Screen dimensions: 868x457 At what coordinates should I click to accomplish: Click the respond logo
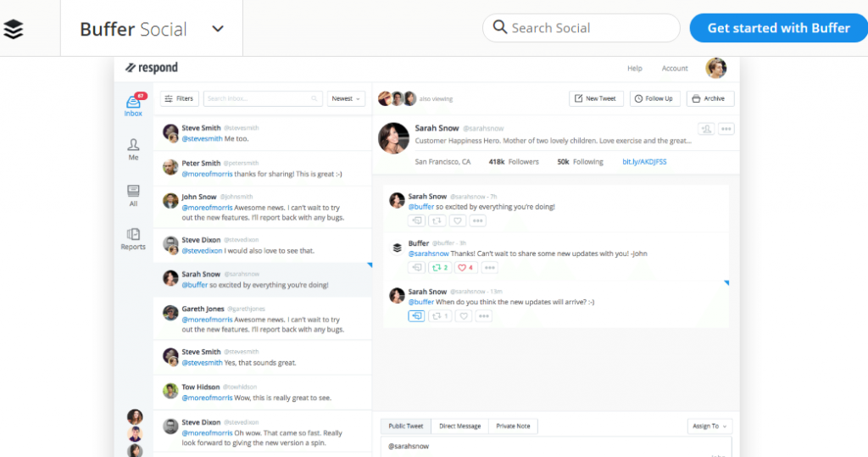(x=152, y=68)
